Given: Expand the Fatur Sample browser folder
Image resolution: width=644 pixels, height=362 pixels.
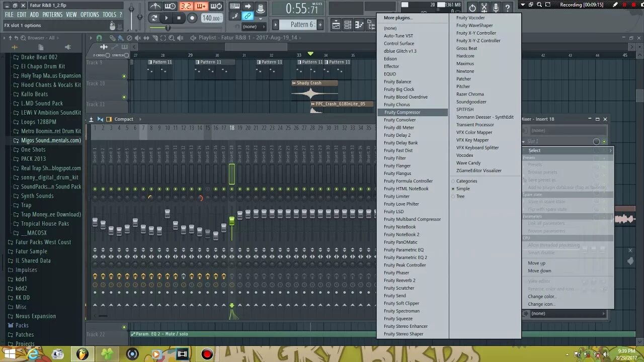Looking at the screenshot, I should point(31,251).
